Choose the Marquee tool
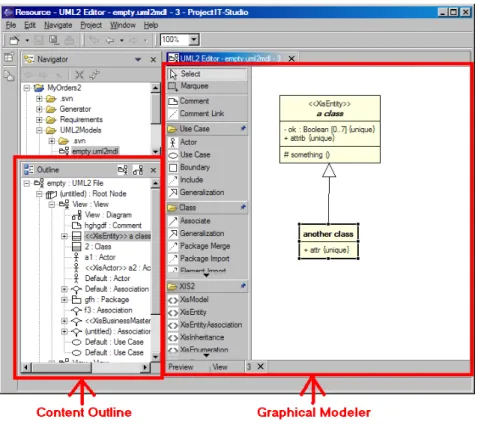The width and height of the screenshot is (478, 425). 207,86
